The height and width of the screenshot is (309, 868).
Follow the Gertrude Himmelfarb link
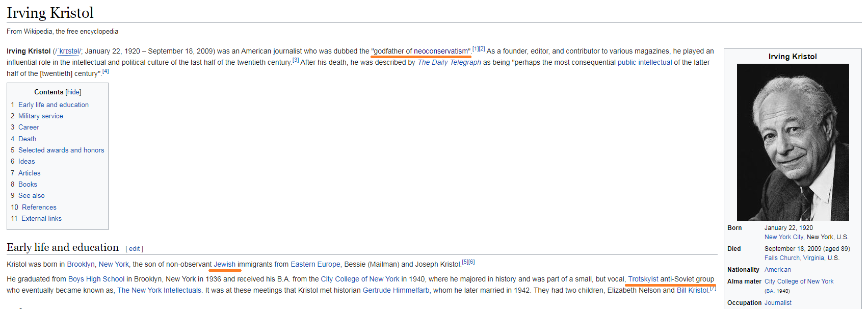(x=396, y=290)
